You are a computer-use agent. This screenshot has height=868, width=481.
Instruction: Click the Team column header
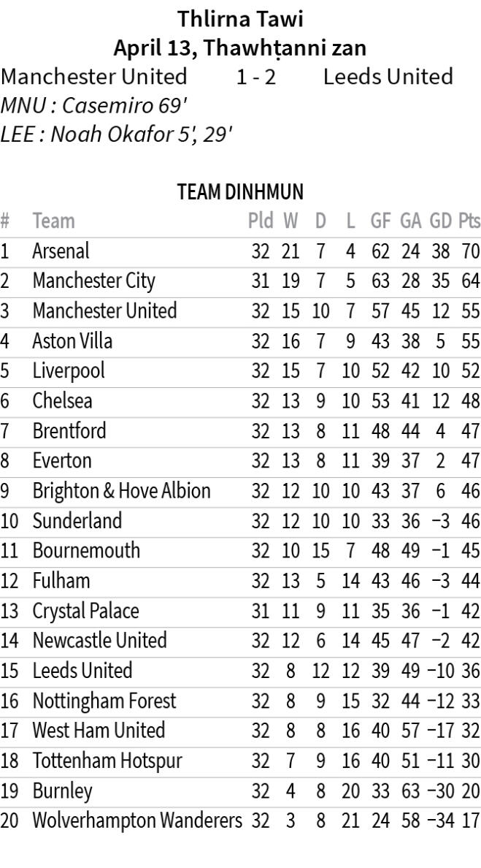click(x=53, y=221)
